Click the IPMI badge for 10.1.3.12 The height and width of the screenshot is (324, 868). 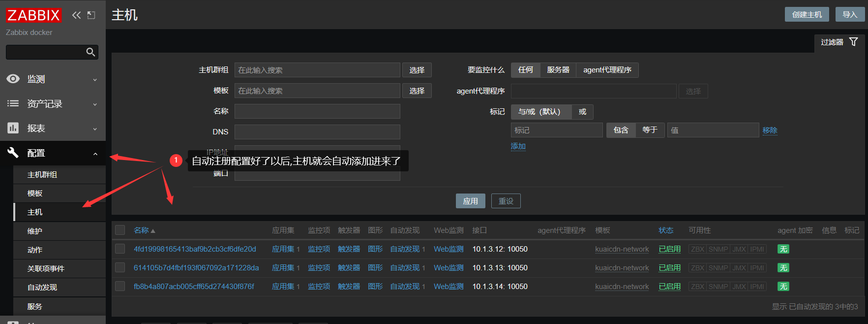[757, 249]
